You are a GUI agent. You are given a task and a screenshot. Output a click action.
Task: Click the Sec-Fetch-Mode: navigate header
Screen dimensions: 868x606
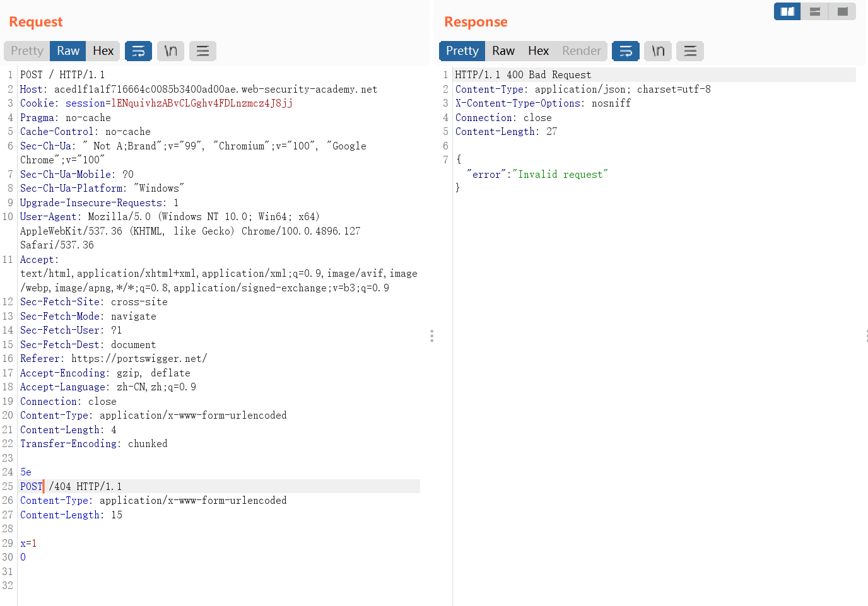click(88, 317)
